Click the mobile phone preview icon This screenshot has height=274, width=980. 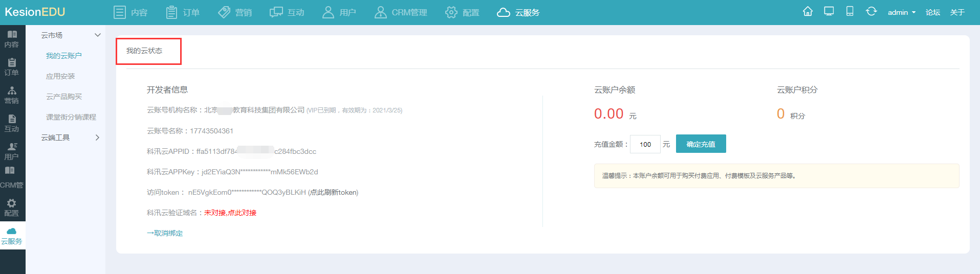tap(850, 12)
